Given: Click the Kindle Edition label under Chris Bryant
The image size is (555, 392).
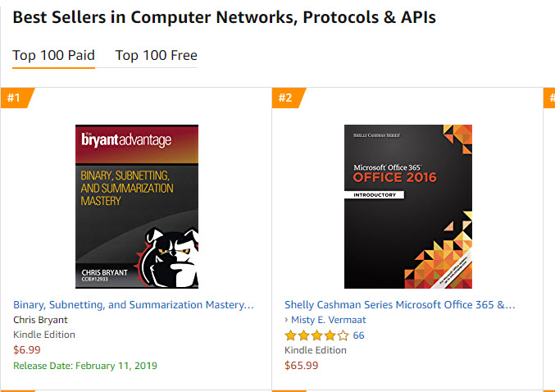Looking at the screenshot, I should click(x=44, y=335).
